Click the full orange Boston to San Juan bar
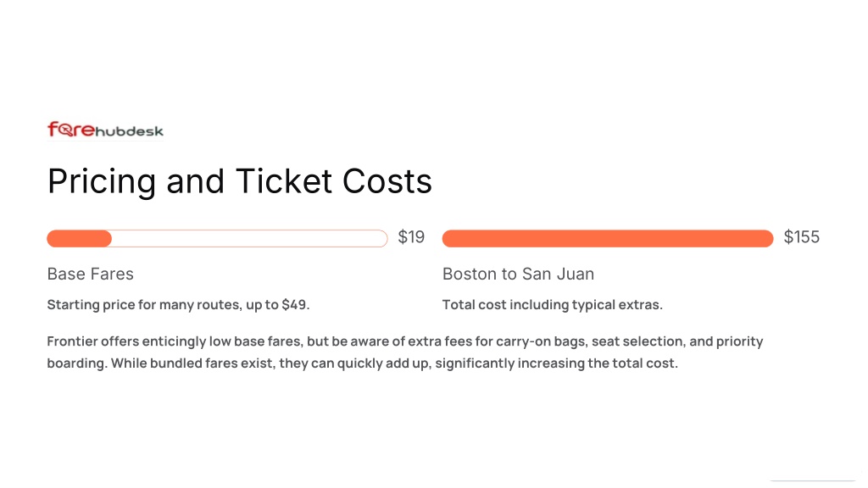Image resolution: width=868 pixels, height=488 pixels. point(607,238)
